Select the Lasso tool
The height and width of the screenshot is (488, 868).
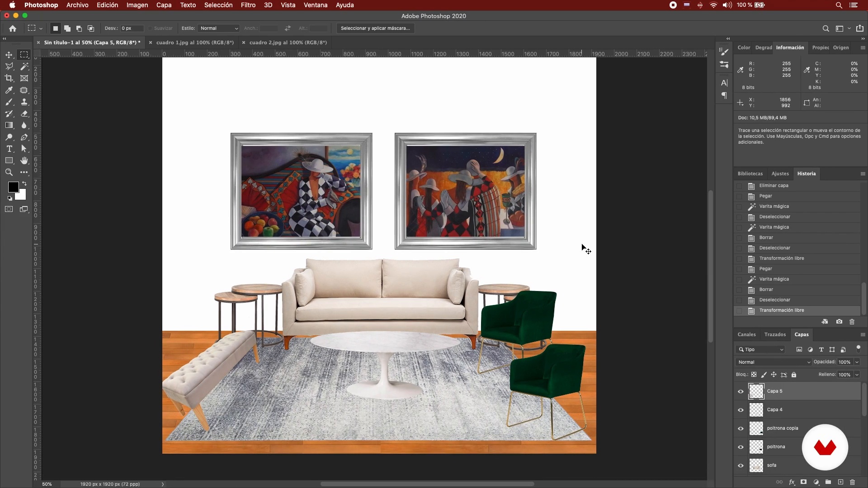tap(9, 66)
